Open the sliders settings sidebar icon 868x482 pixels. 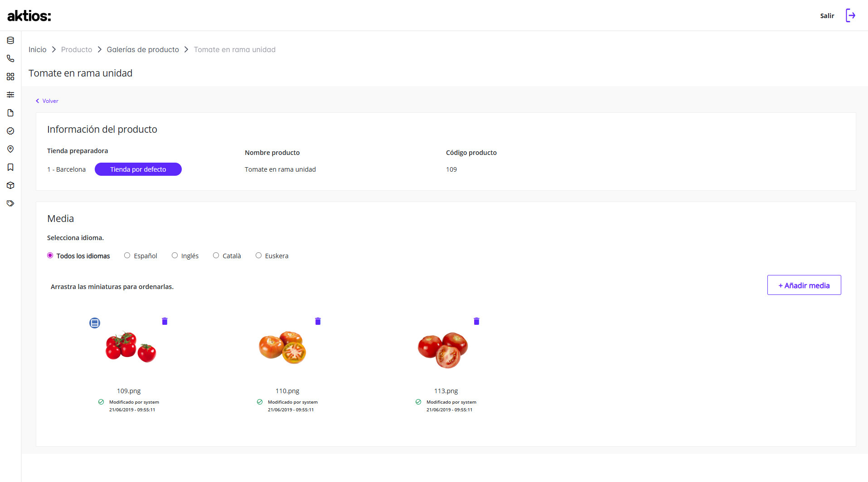coord(10,95)
